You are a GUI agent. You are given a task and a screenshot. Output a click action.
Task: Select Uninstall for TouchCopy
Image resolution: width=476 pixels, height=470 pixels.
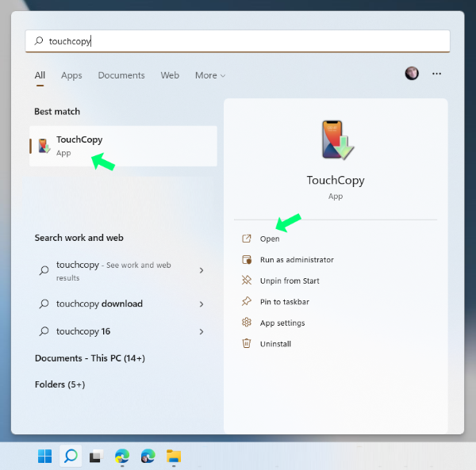pyautogui.click(x=275, y=344)
